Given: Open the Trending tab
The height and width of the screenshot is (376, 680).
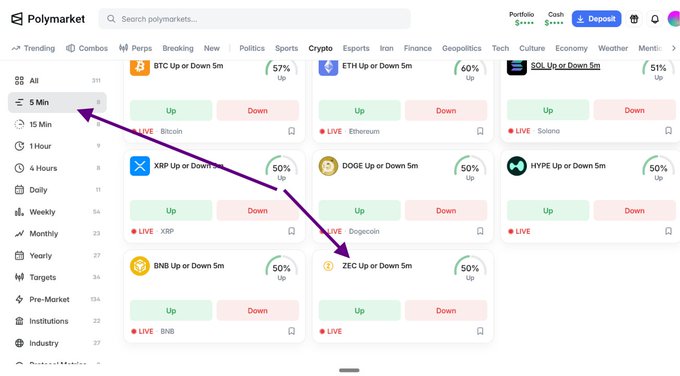Looking at the screenshot, I should click(33, 48).
